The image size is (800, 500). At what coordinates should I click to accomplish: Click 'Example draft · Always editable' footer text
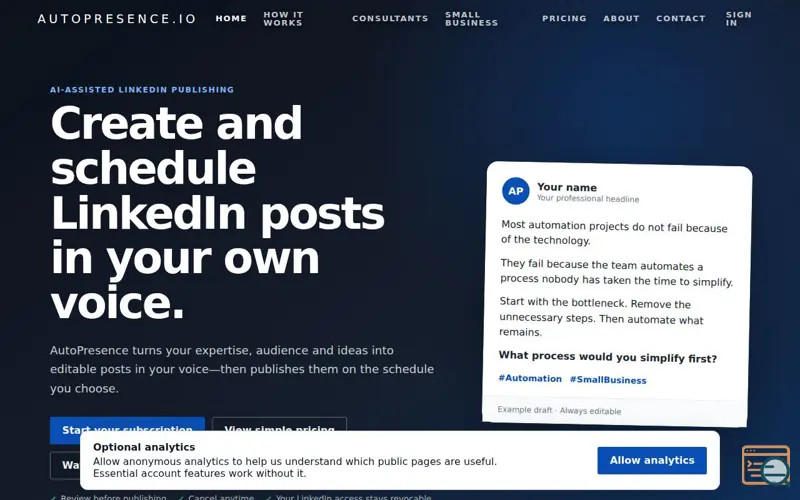(x=559, y=410)
